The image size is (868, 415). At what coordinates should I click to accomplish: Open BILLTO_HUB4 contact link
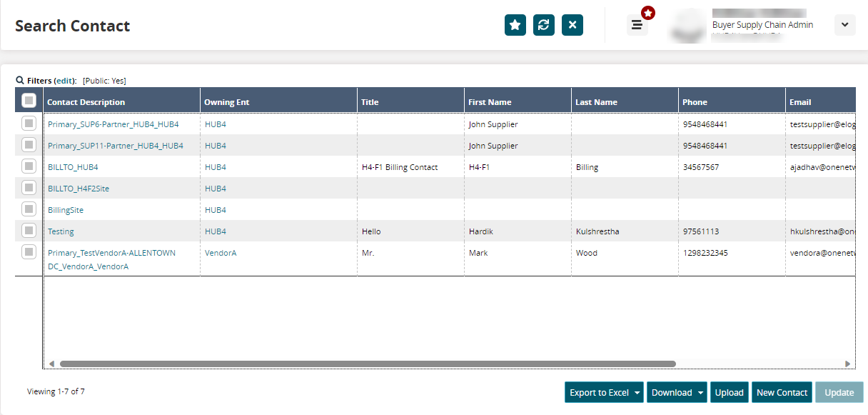(73, 167)
